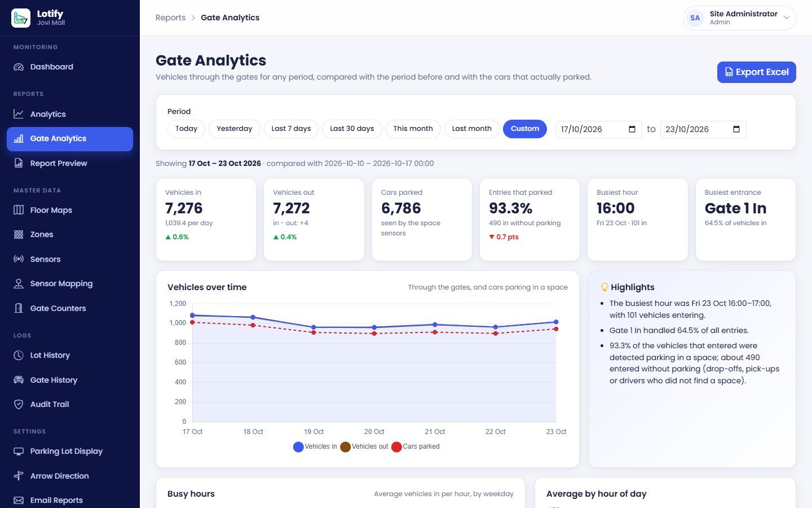This screenshot has height=508, width=812.
Task: Click the end date field 23/10/2026
Action: point(703,129)
